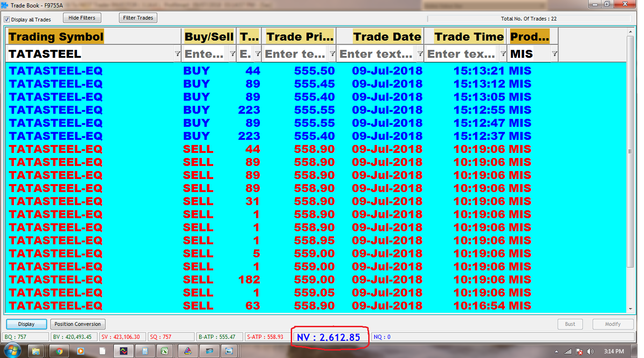Viewport: 644px width, 358px height.
Task: Open Windows Media Player taskbar icon
Action: (x=81, y=351)
